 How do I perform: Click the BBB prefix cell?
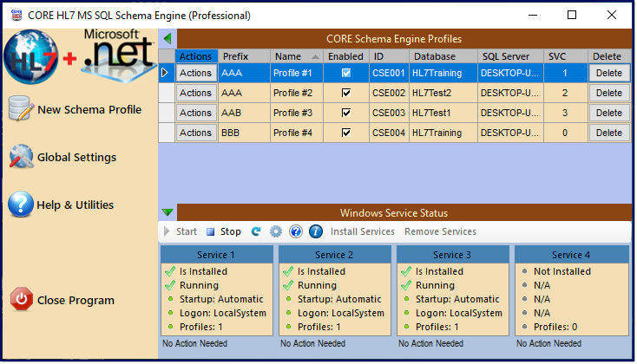click(x=244, y=133)
